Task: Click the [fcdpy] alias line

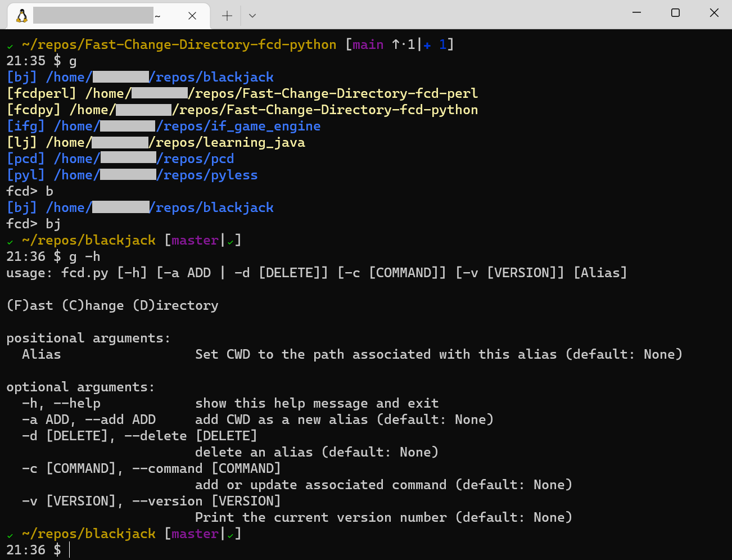Action: 242,110
